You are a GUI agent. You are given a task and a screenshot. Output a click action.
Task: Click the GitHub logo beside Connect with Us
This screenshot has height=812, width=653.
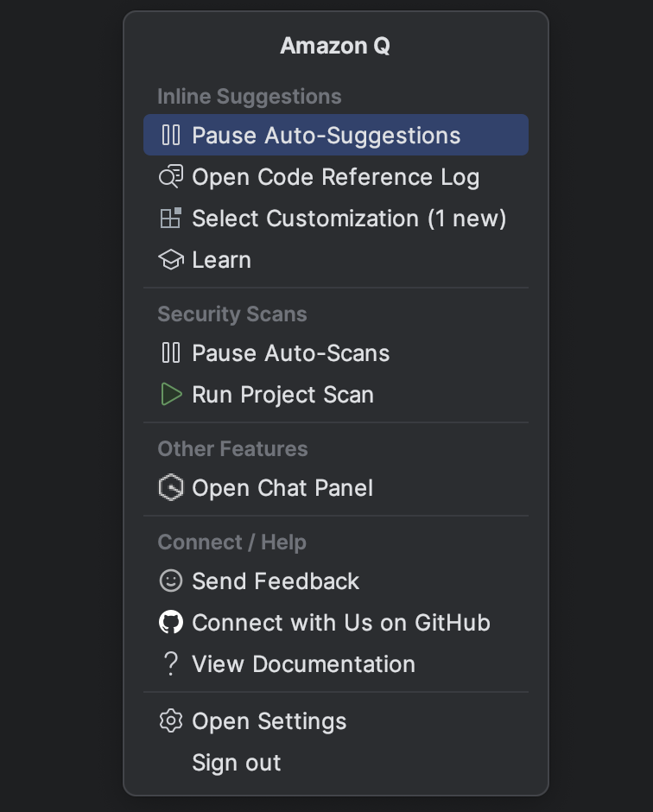[x=171, y=622]
